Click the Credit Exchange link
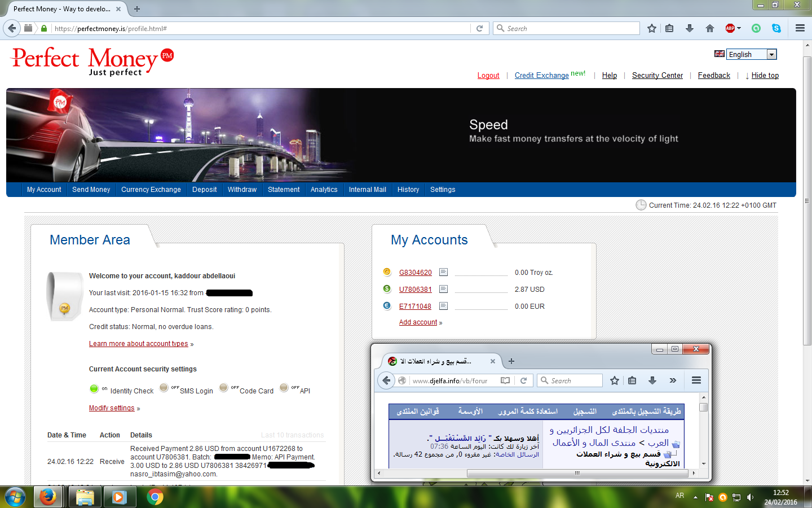The width and height of the screenshot is (812, 508). (x=542, y=76)
